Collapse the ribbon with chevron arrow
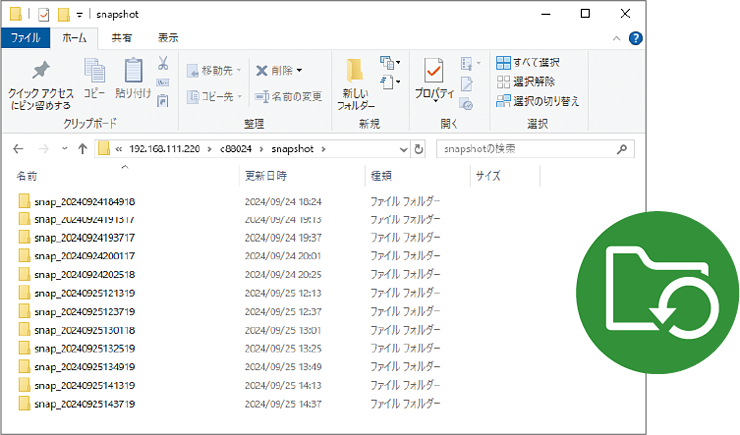The height and width of the screenshot is (435, 740). click(616, 39)
